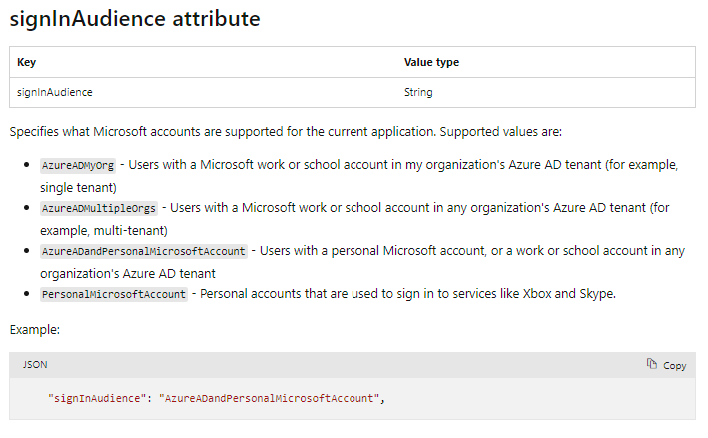Screen dimensions: 708x438
Task: Click the Example: label
Action: [35, 330]
